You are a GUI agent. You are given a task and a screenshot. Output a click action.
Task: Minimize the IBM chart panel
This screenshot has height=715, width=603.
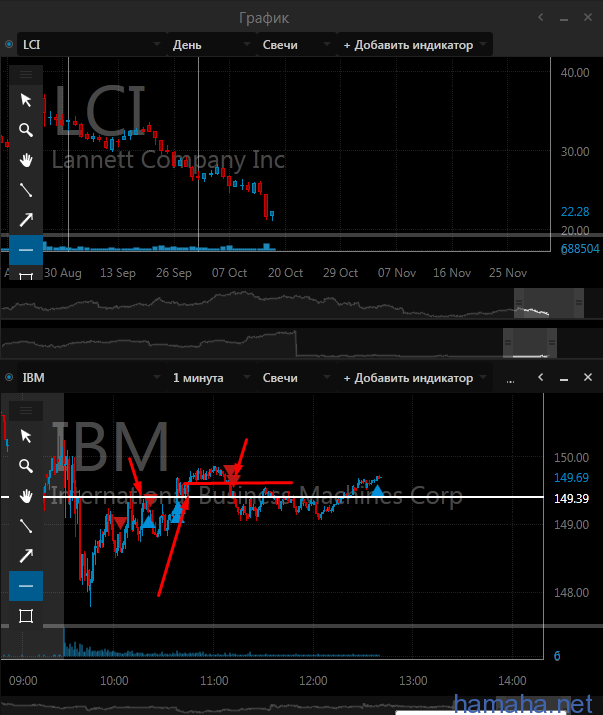[564, 378]
